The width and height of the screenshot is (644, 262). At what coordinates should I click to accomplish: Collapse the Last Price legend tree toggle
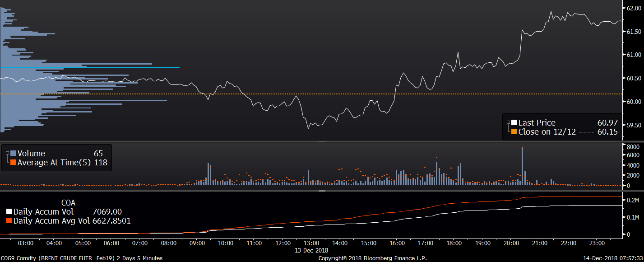(508, 122)
